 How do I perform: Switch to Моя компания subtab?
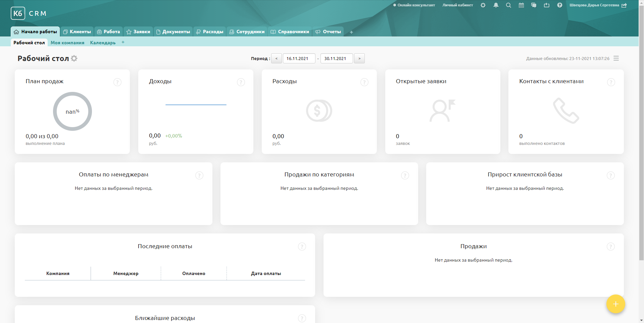[67, 43]
